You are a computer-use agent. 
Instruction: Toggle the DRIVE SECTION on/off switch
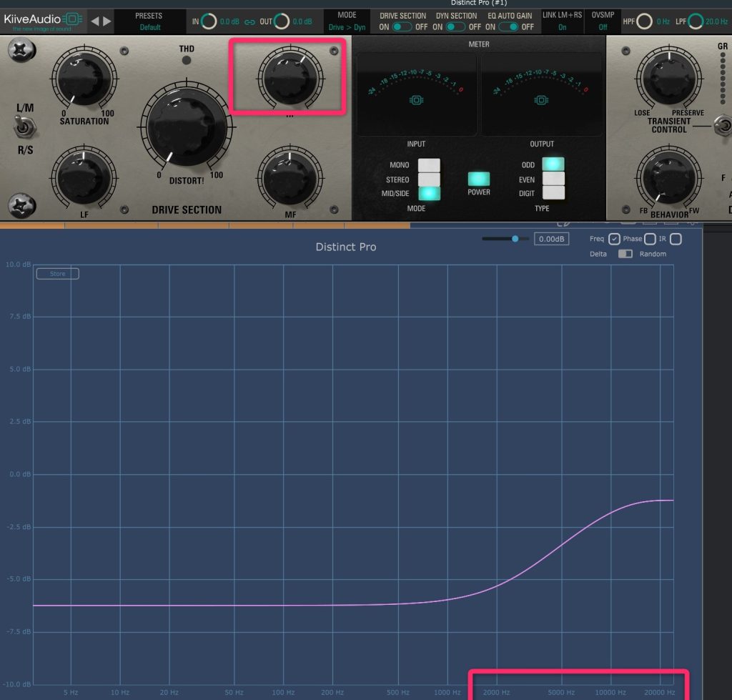(x=402, y=27)
